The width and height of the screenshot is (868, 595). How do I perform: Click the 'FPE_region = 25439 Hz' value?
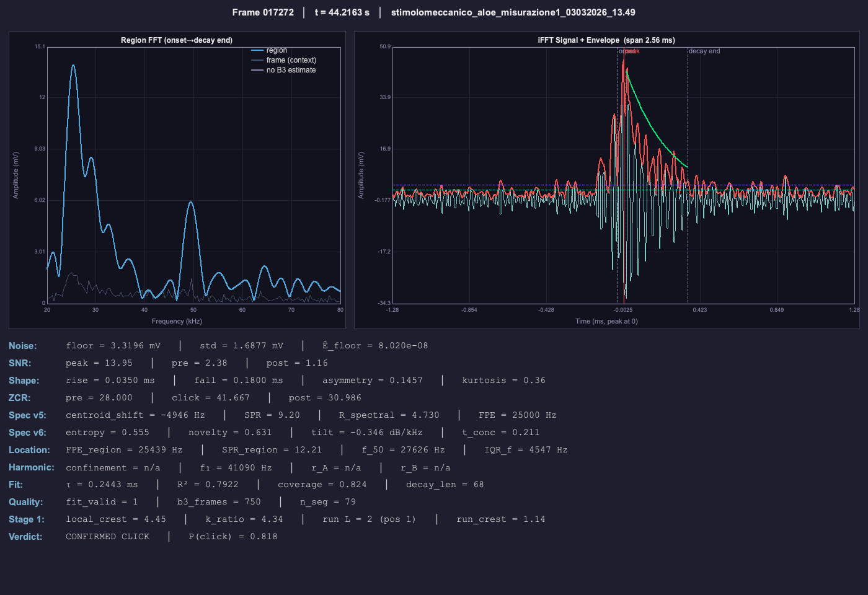(x=124, y=450)
